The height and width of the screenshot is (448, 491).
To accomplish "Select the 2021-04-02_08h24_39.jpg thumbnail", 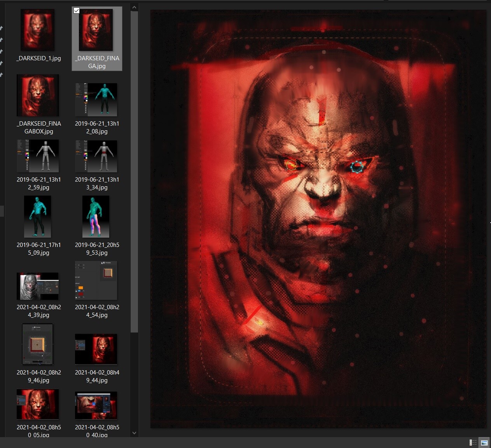I will (38, 286).
